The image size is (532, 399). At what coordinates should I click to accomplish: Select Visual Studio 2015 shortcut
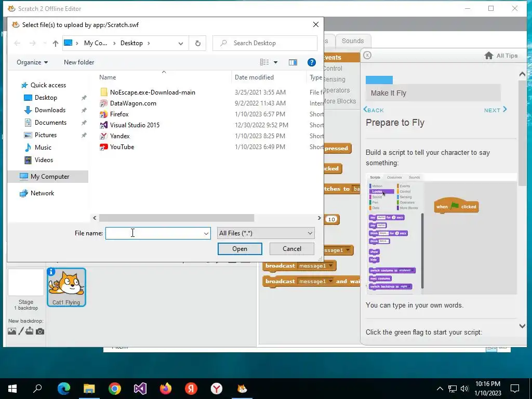pyautogui.click(x=135, y=125)
